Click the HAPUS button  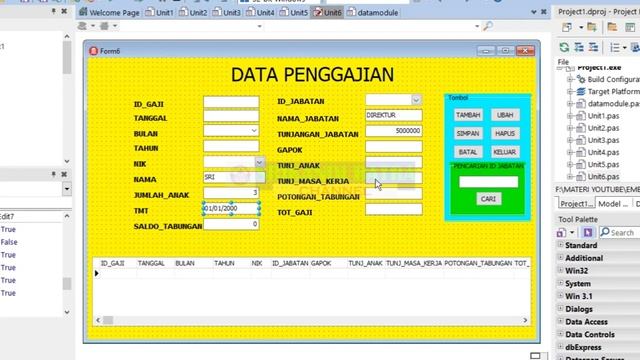[505, 133]
